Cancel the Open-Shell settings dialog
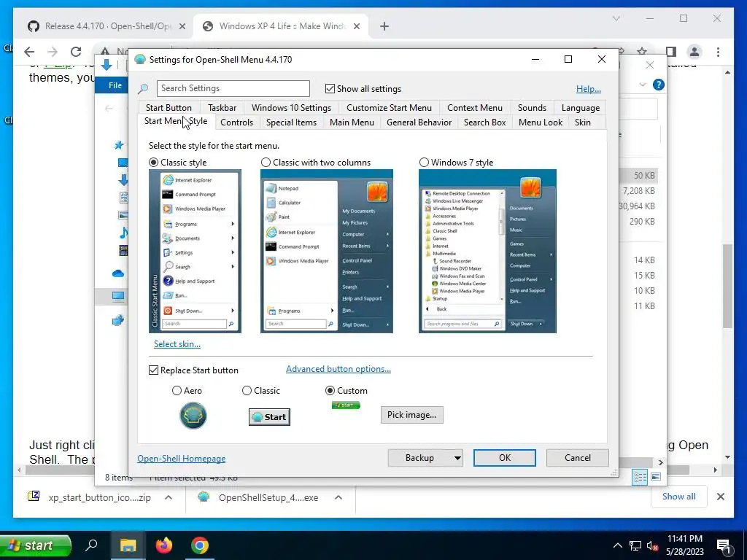This screenshot has width=747, height=560. [578, 458]
